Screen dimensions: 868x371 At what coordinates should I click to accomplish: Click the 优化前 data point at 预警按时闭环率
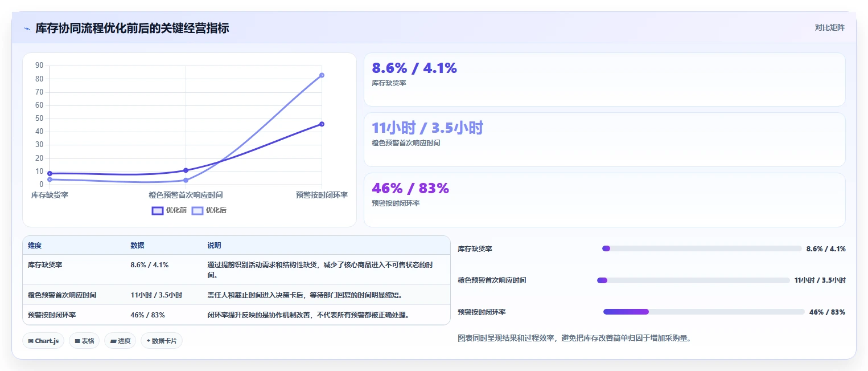(322, 124)
